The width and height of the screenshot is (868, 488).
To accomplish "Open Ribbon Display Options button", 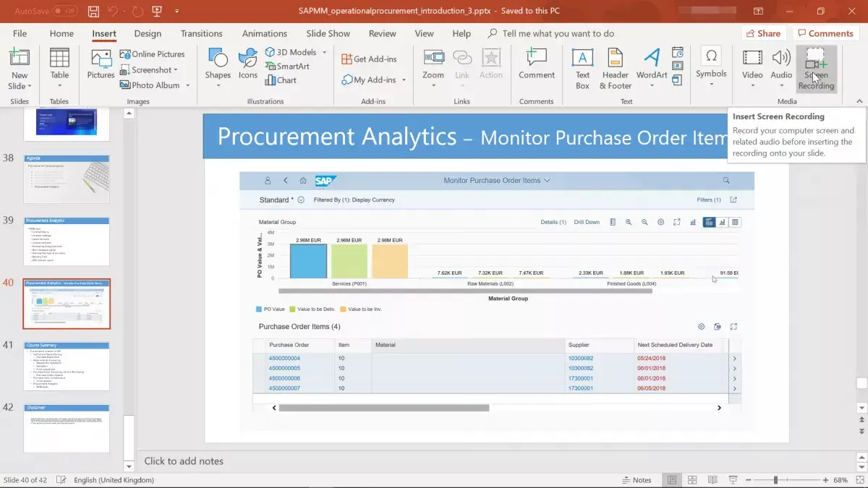I will [758, 11].
